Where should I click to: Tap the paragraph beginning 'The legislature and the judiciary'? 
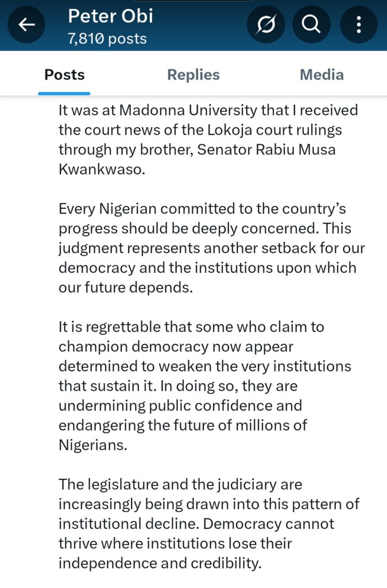(209, 524)
